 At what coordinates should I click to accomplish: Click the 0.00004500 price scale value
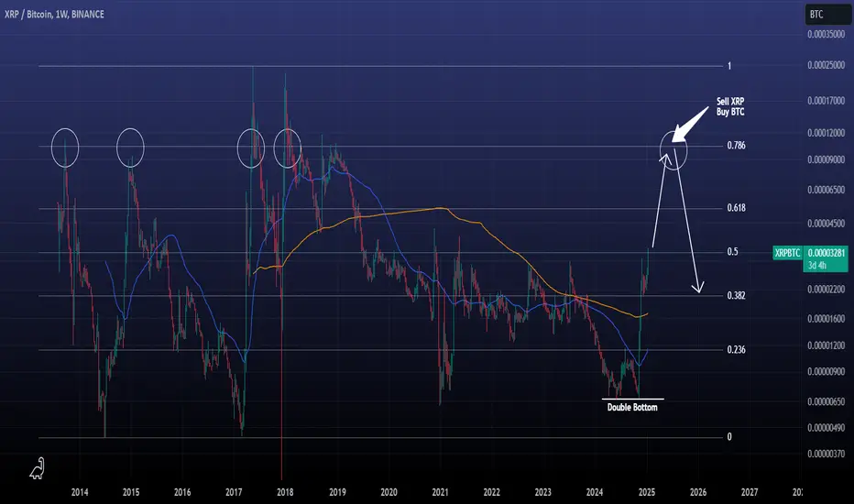tap(827, 224)
